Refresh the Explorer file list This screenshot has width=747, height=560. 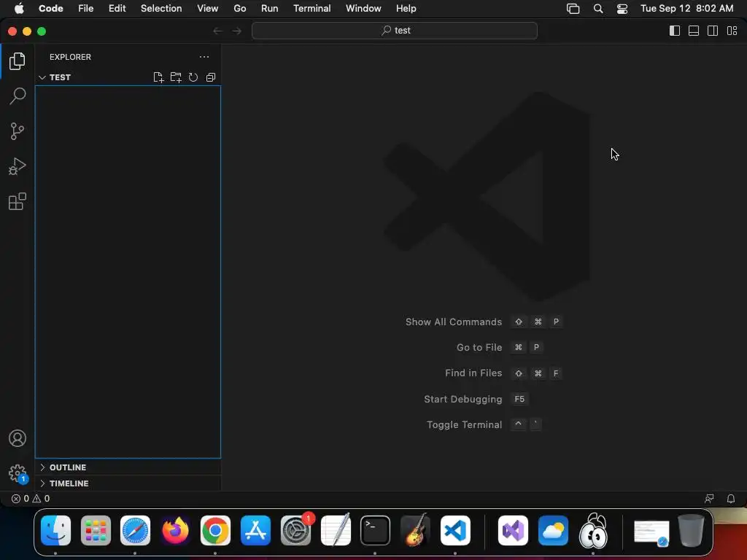point(193,77)
